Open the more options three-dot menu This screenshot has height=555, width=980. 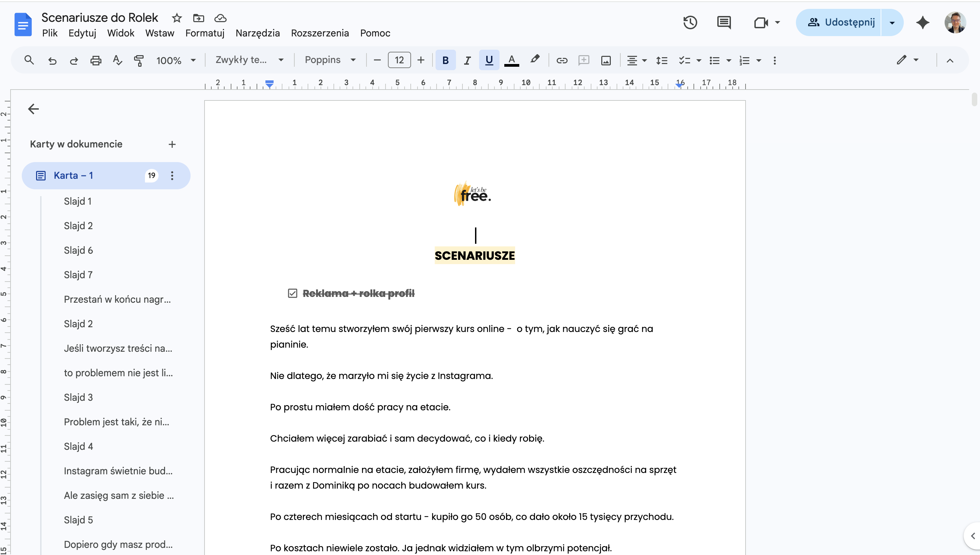774,60
